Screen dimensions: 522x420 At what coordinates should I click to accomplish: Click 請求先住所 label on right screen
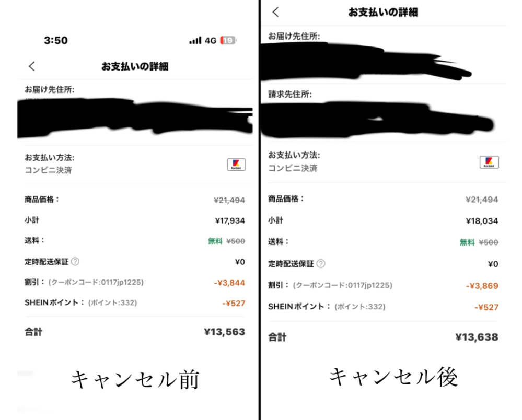pos(290,95)
